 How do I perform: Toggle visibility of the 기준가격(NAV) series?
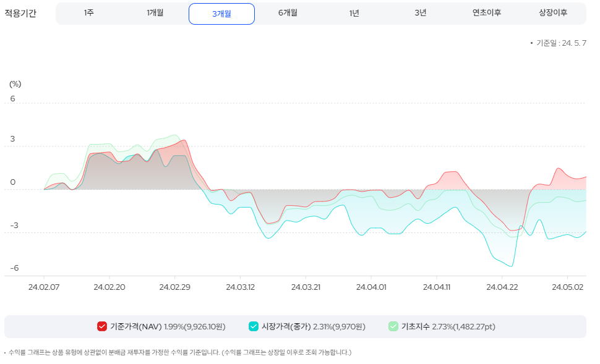102,326
